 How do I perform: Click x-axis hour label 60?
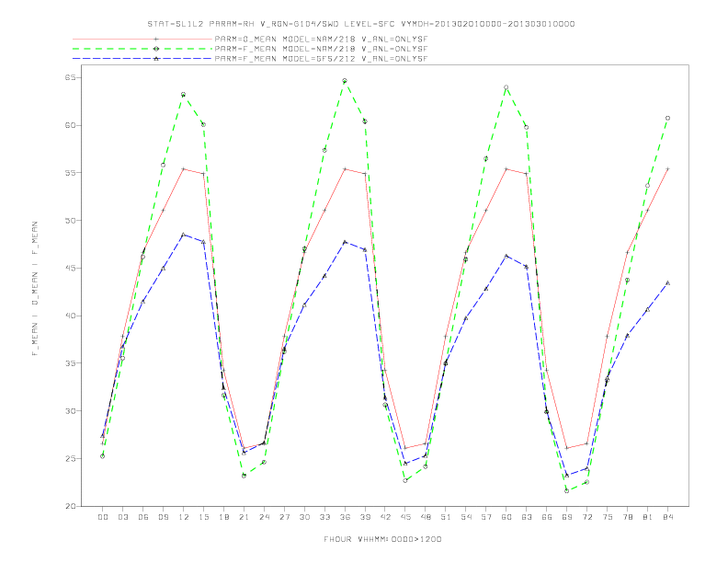pos(506,517)
